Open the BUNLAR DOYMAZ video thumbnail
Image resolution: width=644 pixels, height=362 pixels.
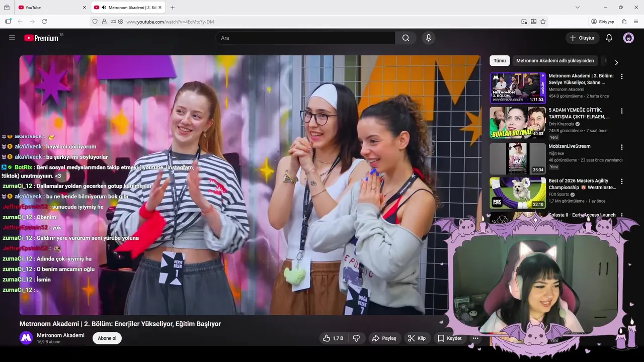click(518, 122)
